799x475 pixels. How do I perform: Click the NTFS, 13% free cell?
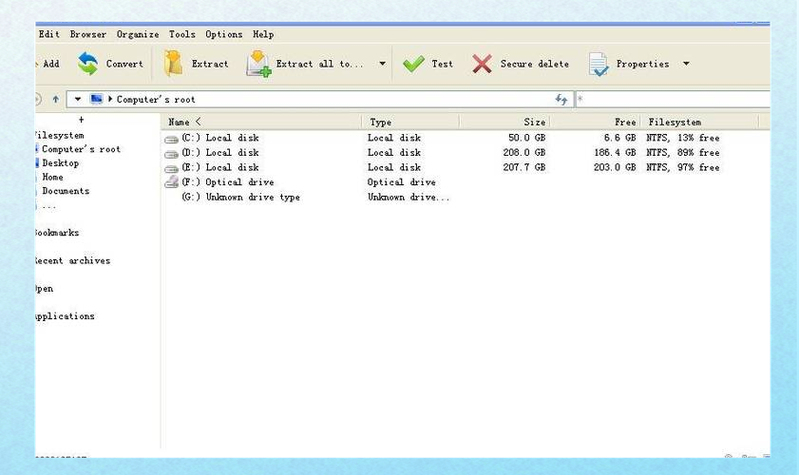click(683, 138)
